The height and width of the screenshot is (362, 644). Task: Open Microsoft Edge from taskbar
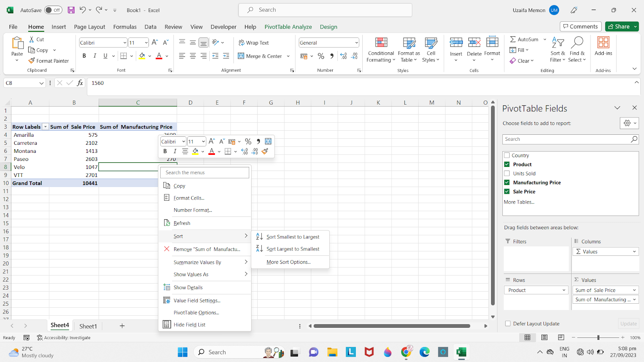(x=424, y=352)
